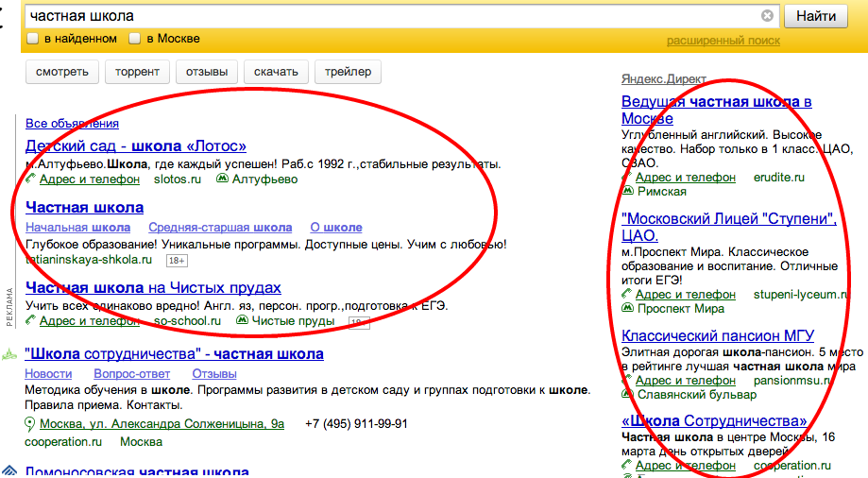Open the 'Новости' sublink
The height and width of the screenshot is (478, 868).
pos(48,374)
